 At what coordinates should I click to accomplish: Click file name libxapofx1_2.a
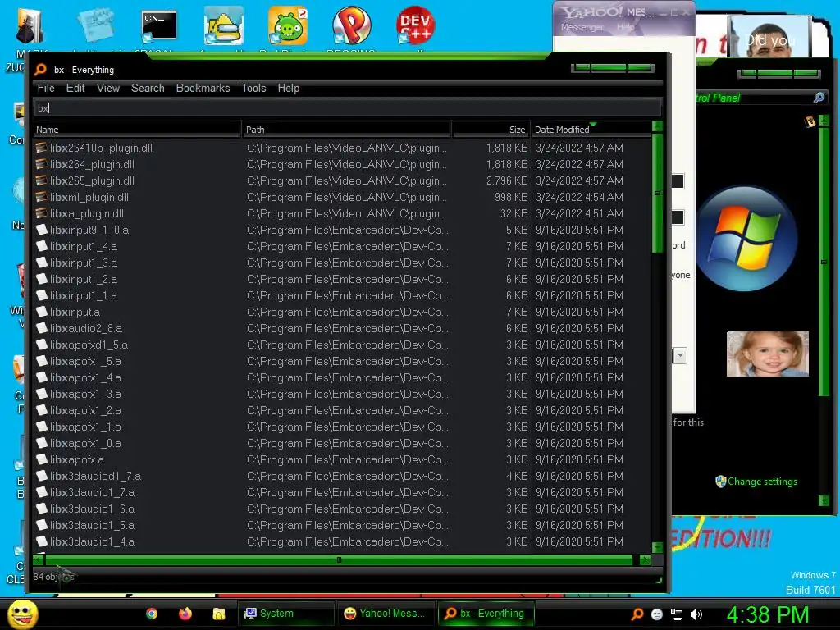(85, 410)
